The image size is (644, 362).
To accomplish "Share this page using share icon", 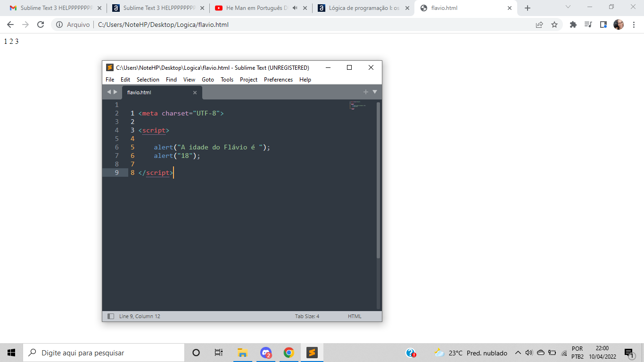I will pyautogui.click(x=539, y=25).
